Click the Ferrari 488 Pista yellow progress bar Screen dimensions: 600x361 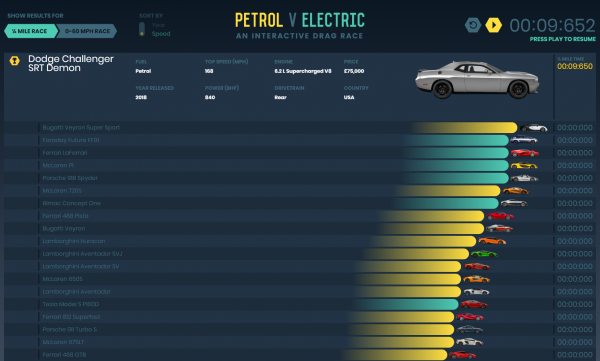coord(432,216)
